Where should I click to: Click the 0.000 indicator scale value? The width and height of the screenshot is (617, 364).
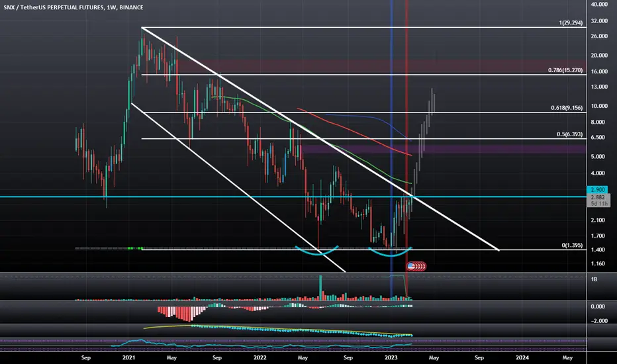[x=598, y=306]
